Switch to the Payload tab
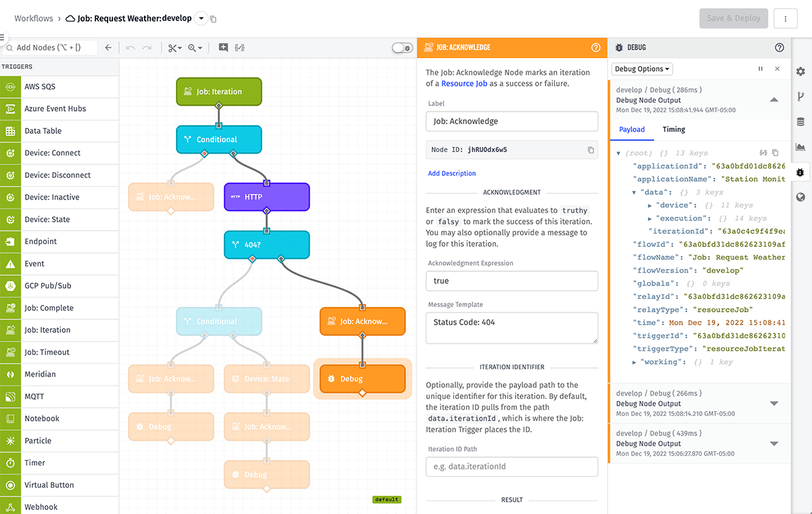Screen dimensions: 812x514 pos(632,130)
